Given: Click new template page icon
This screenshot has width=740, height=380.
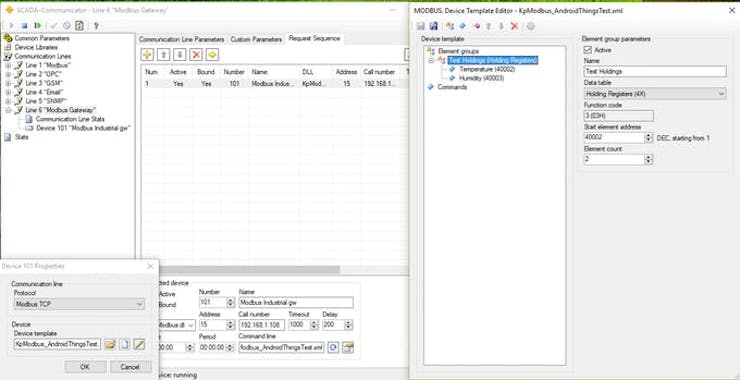Looking at the screenshot, I should click(x=124, y=345).
